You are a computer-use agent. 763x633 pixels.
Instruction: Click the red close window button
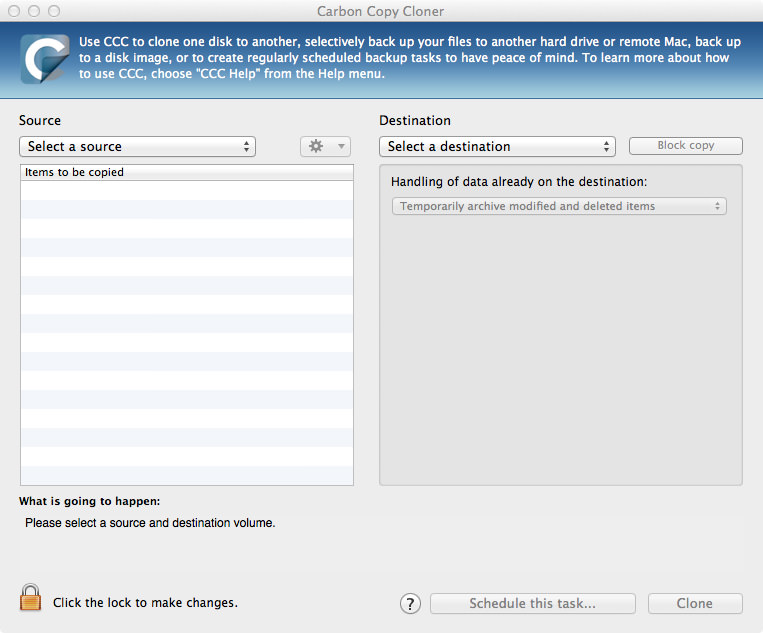pyautogui.click(x=14, y=11)
